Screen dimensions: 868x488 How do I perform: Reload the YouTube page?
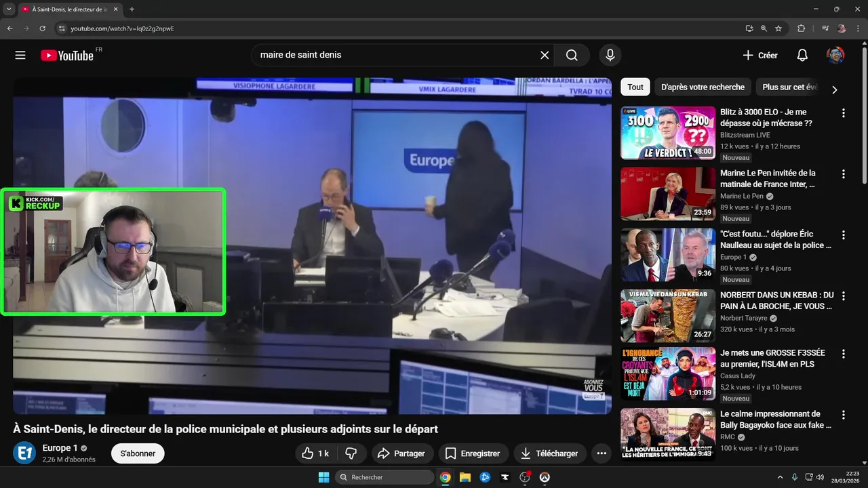[x=42, y=28]
